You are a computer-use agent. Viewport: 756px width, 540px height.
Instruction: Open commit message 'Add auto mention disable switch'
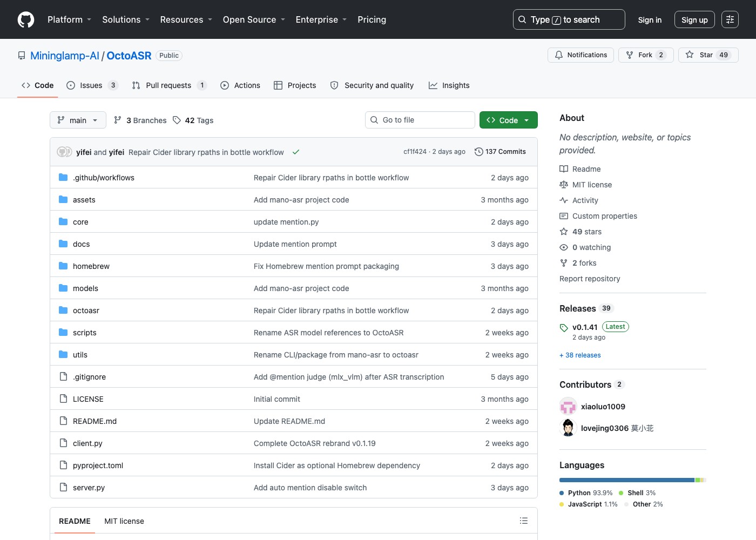click(x=310, y=488)
